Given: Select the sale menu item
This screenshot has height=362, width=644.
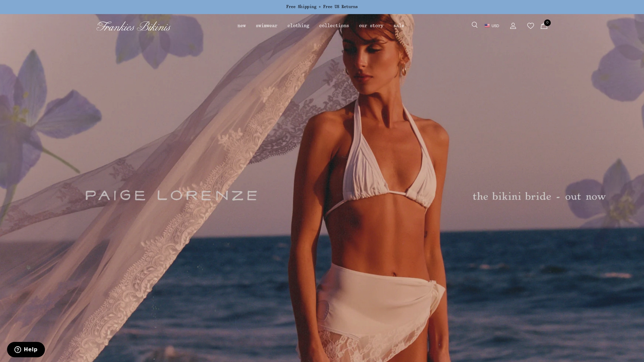Looking at the screenshot, I should tap(398, 26).
